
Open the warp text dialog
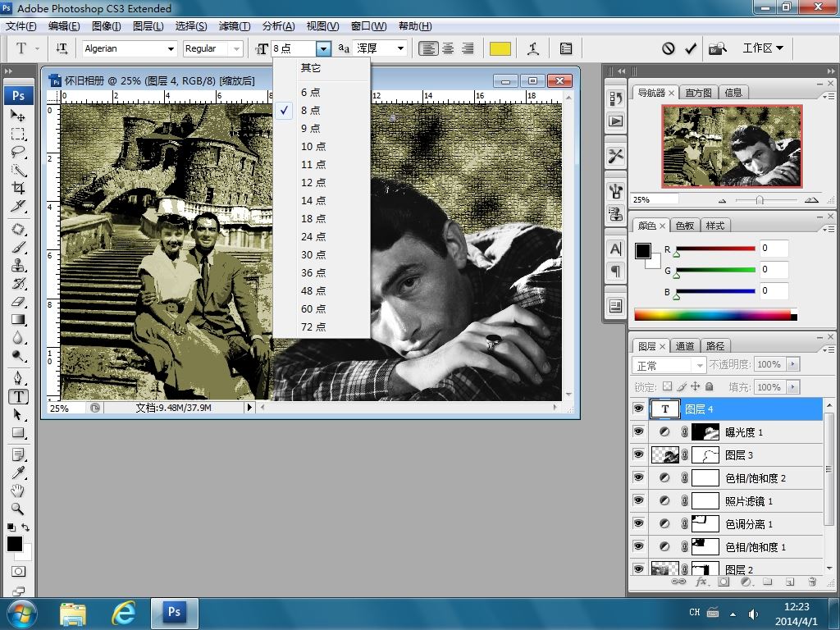tap(533, 48)
